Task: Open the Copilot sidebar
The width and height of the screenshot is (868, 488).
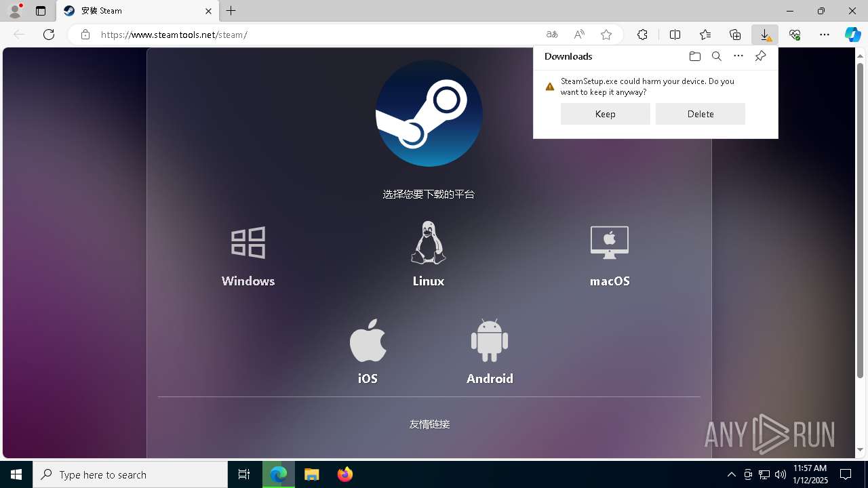Action: coord(852,35)
